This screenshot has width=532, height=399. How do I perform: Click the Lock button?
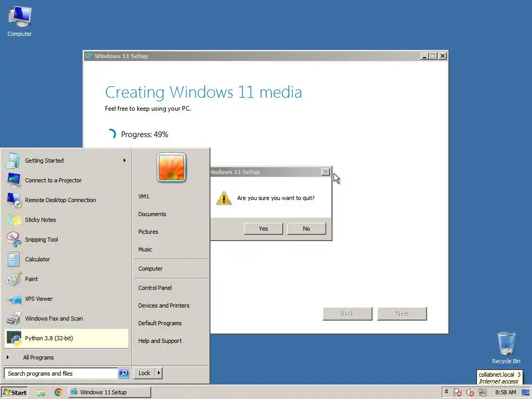pos(144,373)
